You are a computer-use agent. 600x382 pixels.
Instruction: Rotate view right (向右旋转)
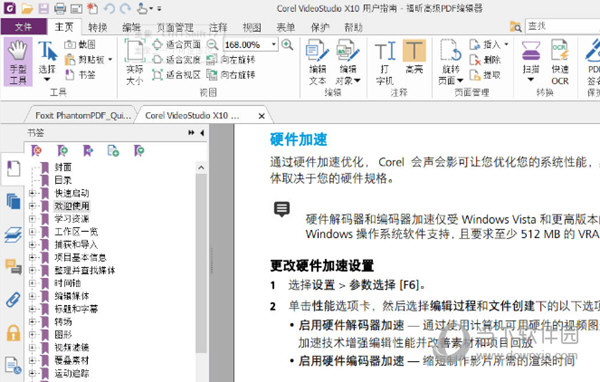point(231,75)
